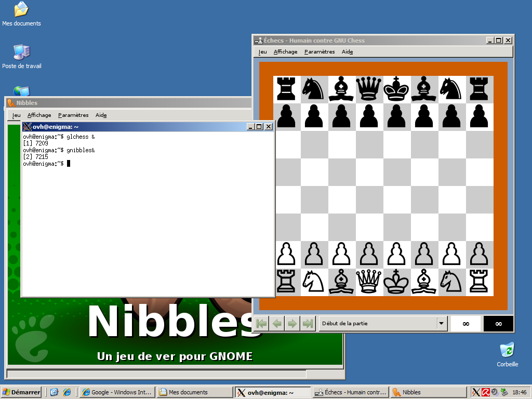Expand the Début de la partie dropdown
The width and height of the screenshot is (532, 399).
click(x=442, y=324)
